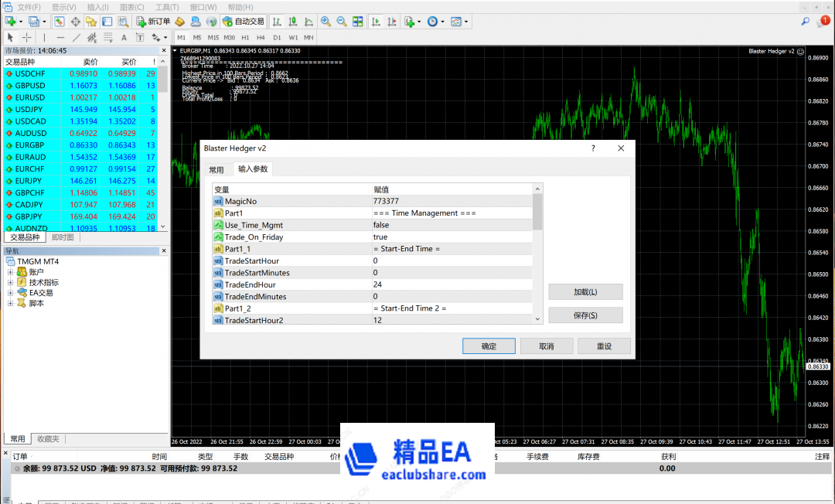Select the Crosshair tool
Viewport: 835px width, 504px height.
26,37
